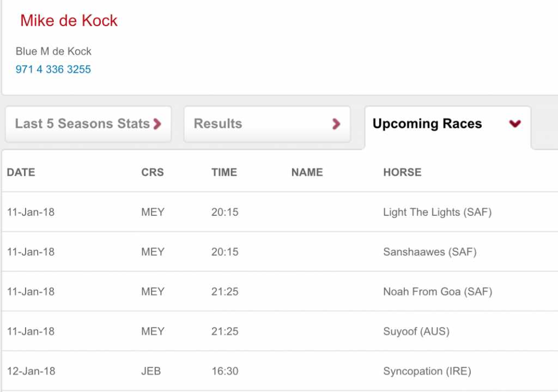Image resolution: width=558 pixels, height=392 pixels.
Task: Click the NAME column header
Action: 307,172
